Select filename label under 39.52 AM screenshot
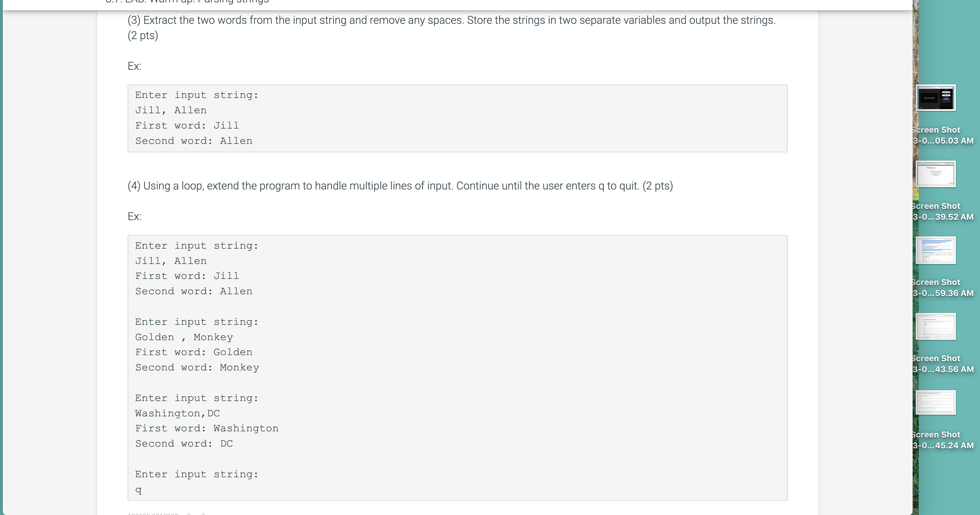This screenshot has width=980, height=515. 944,212
